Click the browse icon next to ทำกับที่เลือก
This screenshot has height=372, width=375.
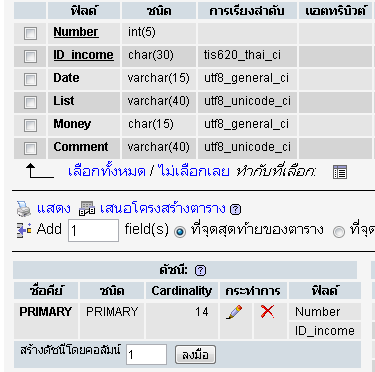(340, 172)
